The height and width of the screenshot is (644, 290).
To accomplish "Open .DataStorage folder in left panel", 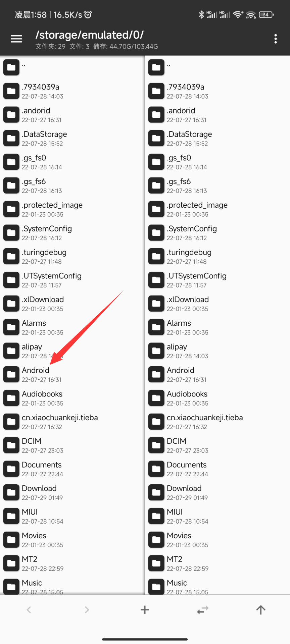I will click(72, 138).
